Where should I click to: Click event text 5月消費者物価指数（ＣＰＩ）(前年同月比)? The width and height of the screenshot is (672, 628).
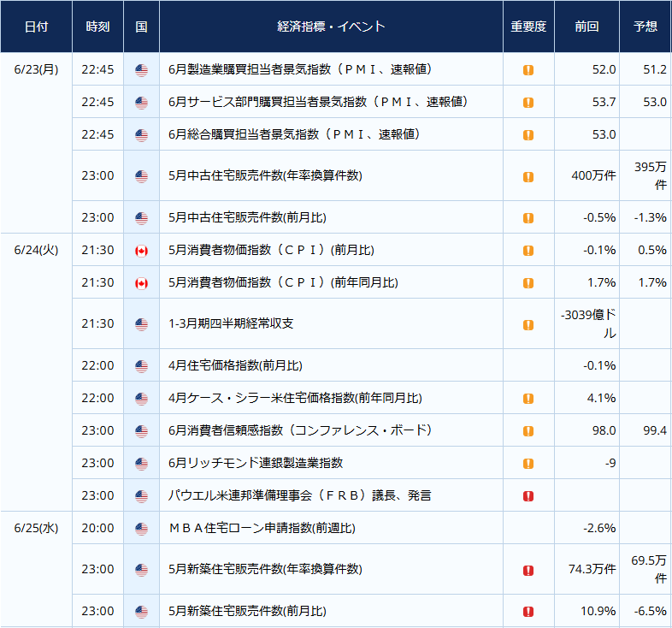(283, 282)
